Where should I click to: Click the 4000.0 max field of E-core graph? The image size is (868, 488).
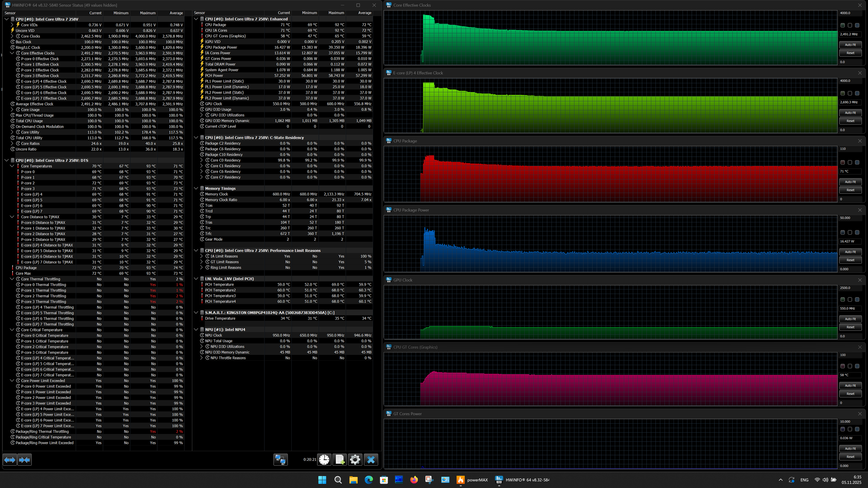(850, 81)
